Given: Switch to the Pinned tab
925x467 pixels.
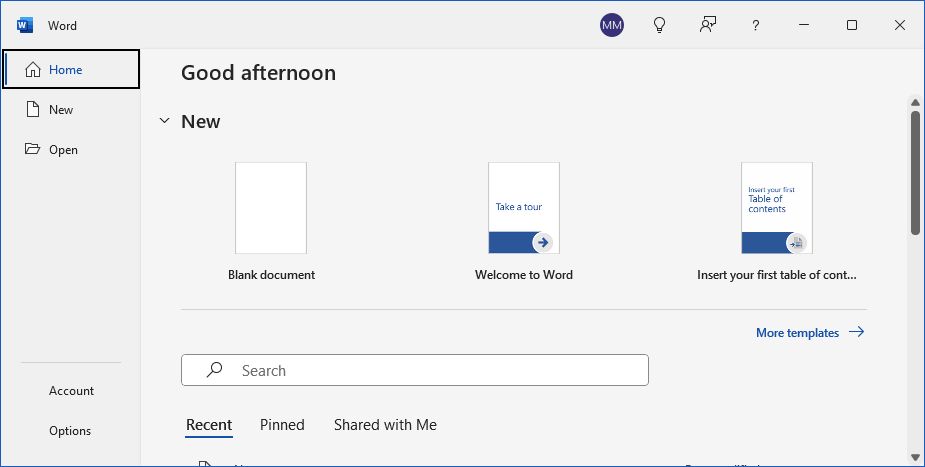Looking at the screenshot, I should point(282,425).
